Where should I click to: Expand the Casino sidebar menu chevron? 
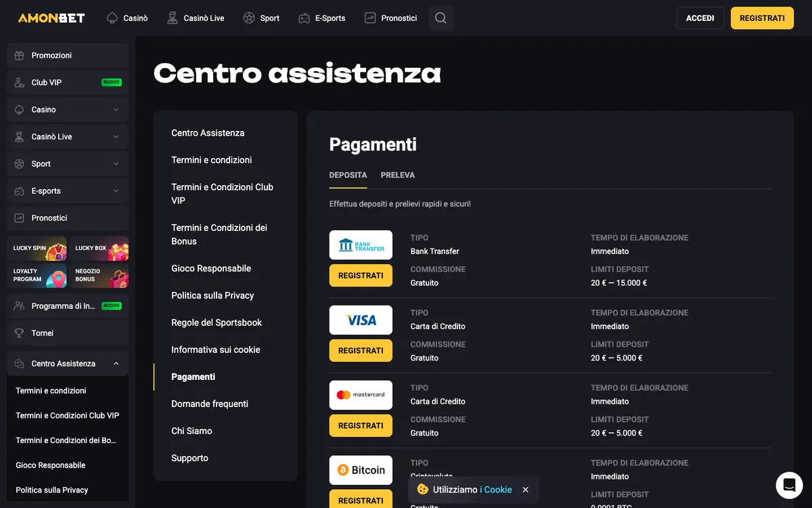tap(116, 110)
